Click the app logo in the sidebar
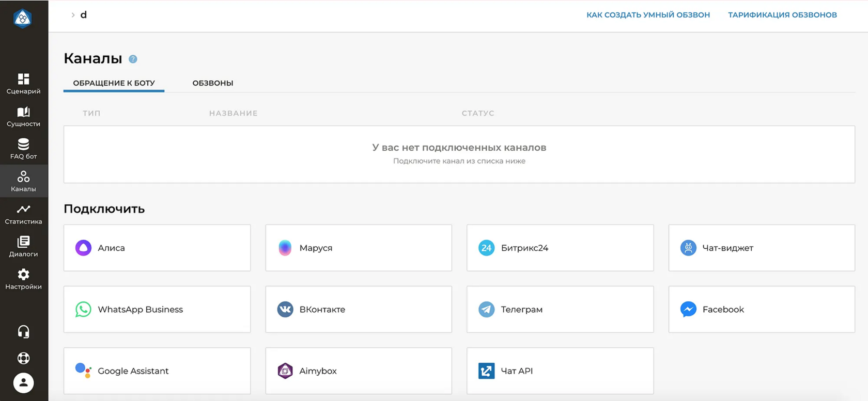Screen dimensions: 868x401 [x=22, y=19]
